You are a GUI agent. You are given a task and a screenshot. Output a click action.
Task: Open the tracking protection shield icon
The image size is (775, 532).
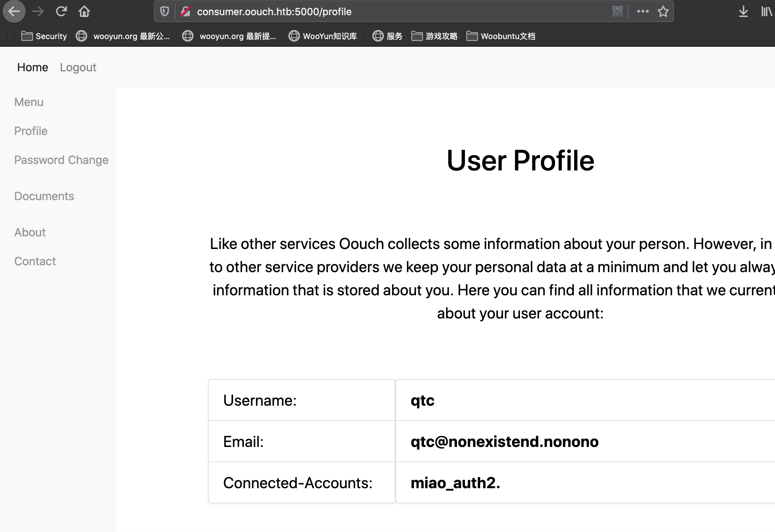pyautogui.click(x=165, y=12)
